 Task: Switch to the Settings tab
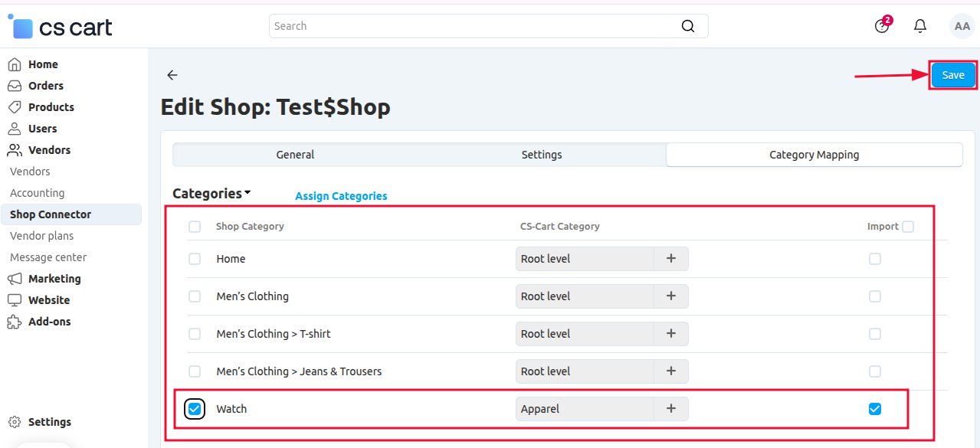(x=541, y=154)
